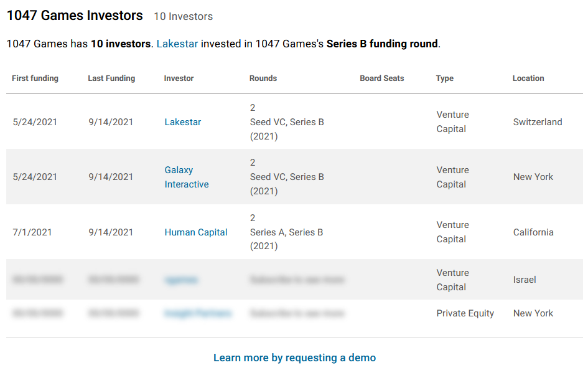Viewport: 588px width, 365px height.
Task: Click the blurred investor link in the Israel row
Action: 181,280
